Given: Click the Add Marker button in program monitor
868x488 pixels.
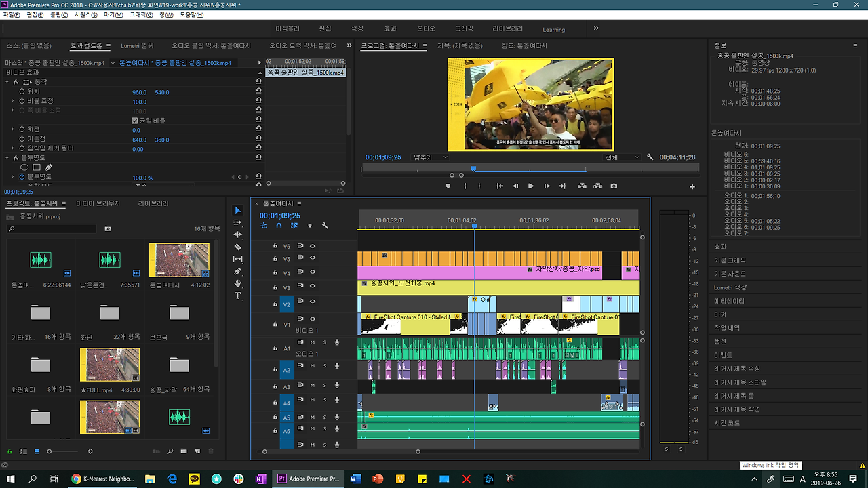Looking at the screenshot, I should 448,186.
